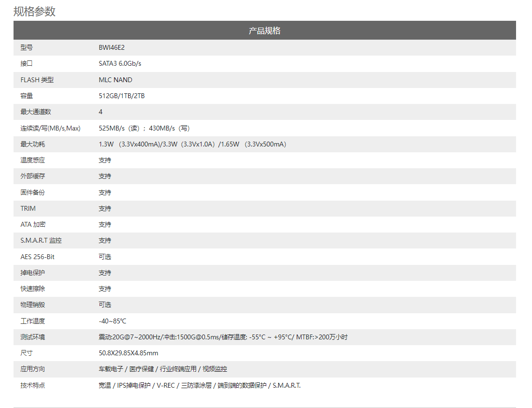Select the 容量 row label

click(27, 96)
